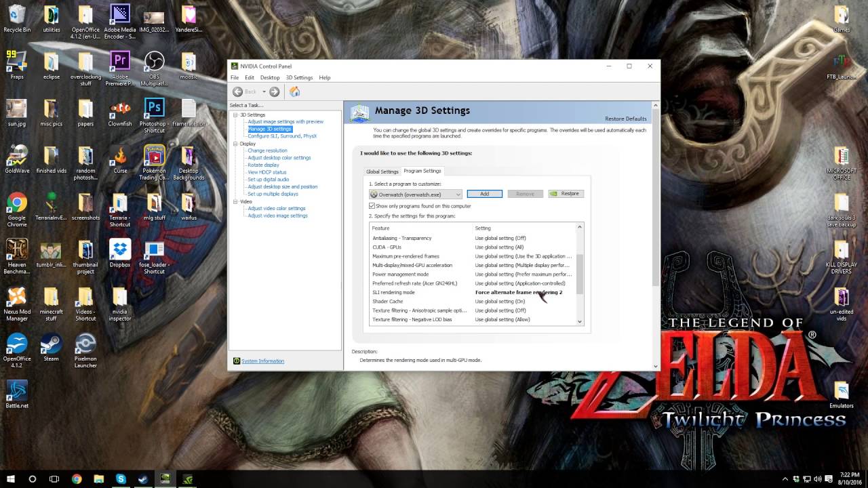The height and width of the screenshot is (488, 868).
Task: Select Configure SLI, Surround, PhysX
Action: point(282,136)
